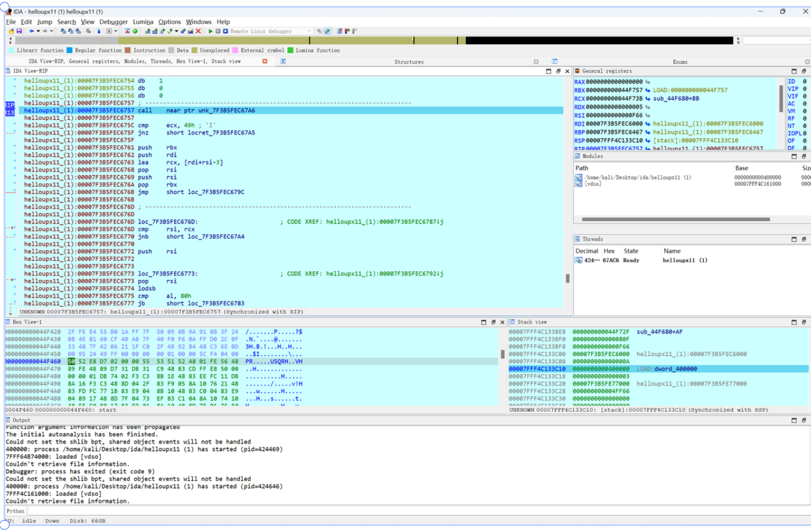Screen dimensions: 811x532
Task: Click the Python console button
Action: (x=15, y=511)
